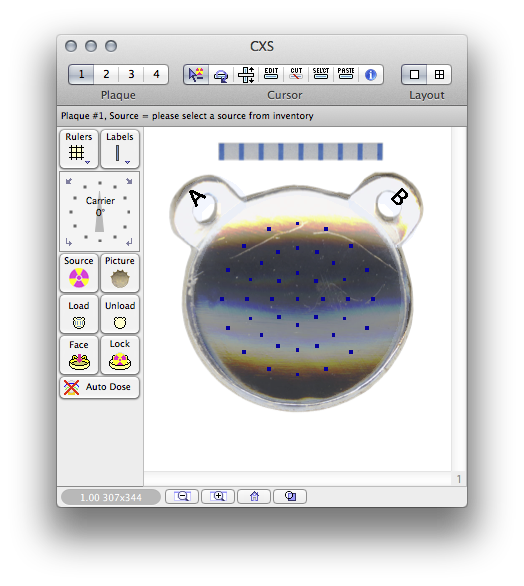
Task: Open the Rulers dropdown menu
Action: pyautogui.click(x=79, y=149)
